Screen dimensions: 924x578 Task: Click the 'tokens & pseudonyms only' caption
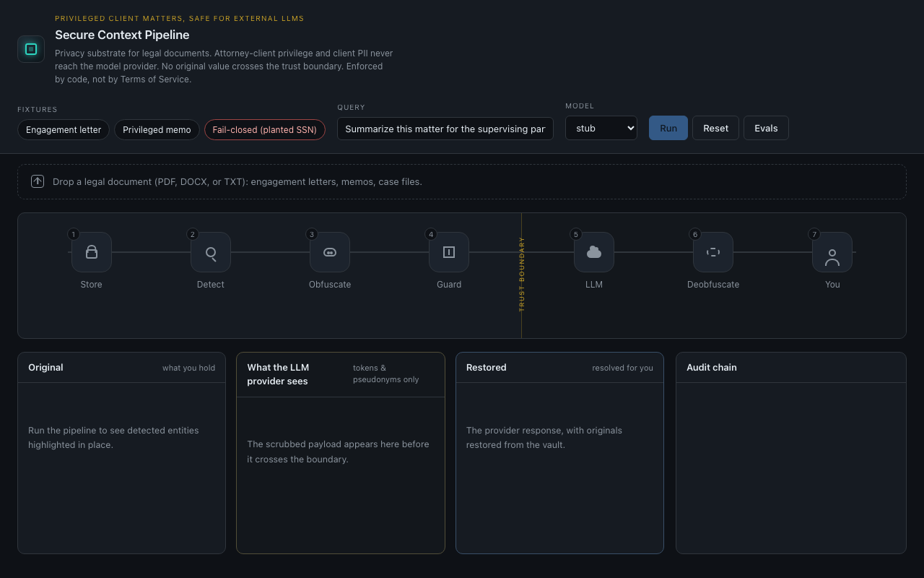pos(386,374)
